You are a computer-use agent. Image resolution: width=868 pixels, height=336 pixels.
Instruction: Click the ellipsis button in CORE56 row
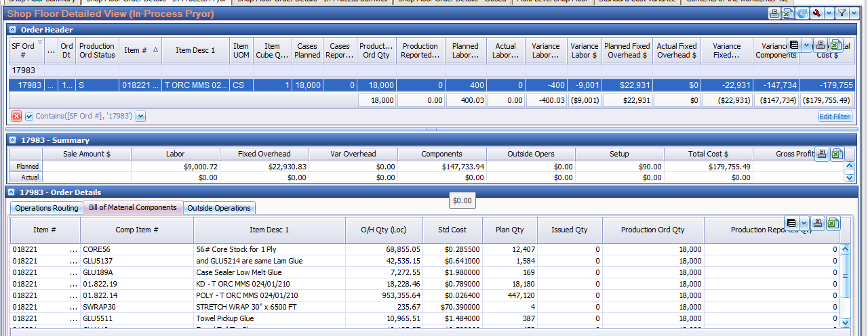(73, 249)
